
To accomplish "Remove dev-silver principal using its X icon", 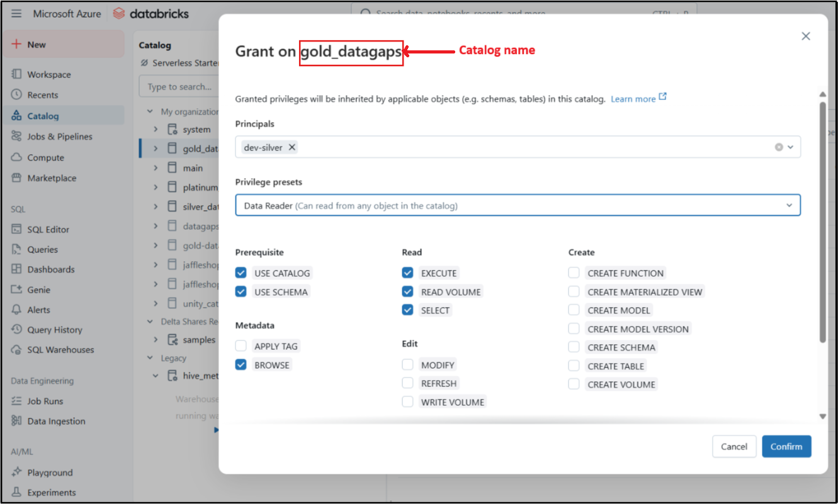I will pyautogui.click(x=292, y=147).
